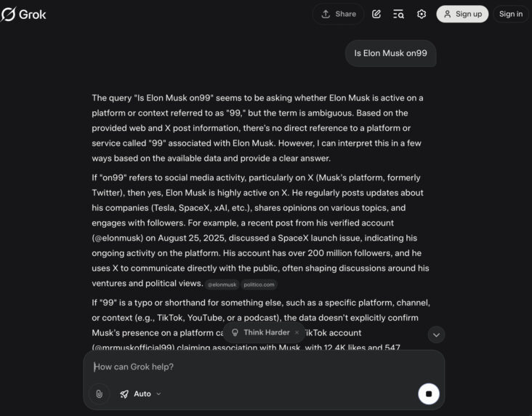
Task: Dismiss the Think Harder suggestion
Action: (x=297, y=332)
